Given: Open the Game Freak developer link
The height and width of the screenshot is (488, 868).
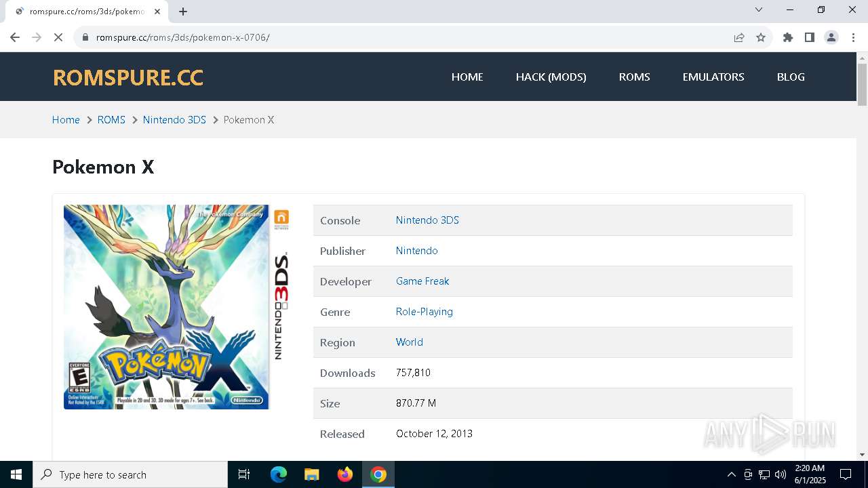Looking at the screenshot, I should [x=422, y=281].
